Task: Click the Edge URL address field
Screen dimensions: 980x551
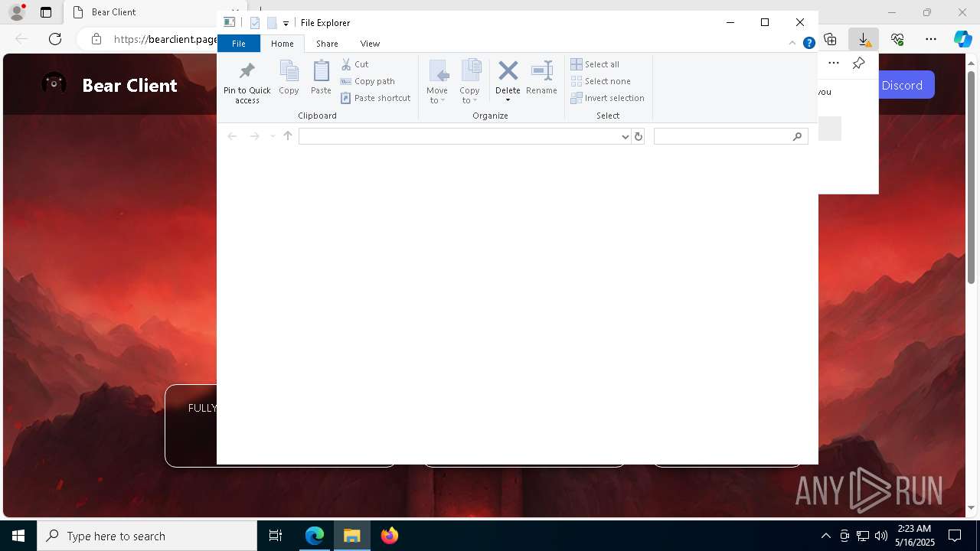Action: (x=165, y=39)
